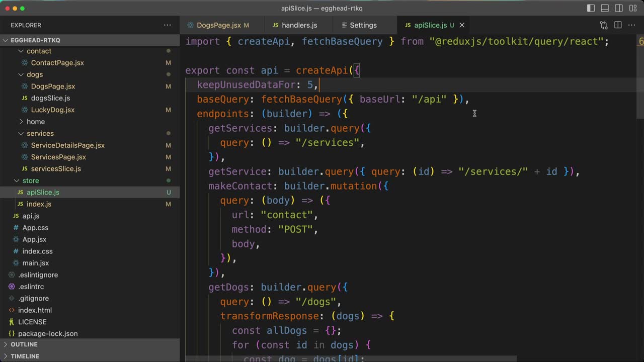Open the Explorer views ellipsis menu

[167, 25]
